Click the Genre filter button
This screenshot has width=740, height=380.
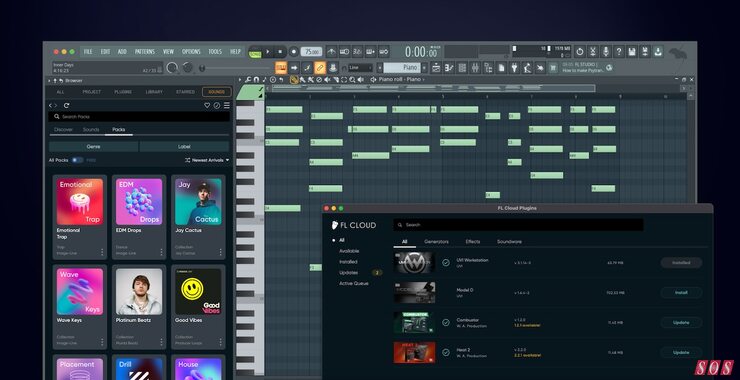tap(93, 146)
